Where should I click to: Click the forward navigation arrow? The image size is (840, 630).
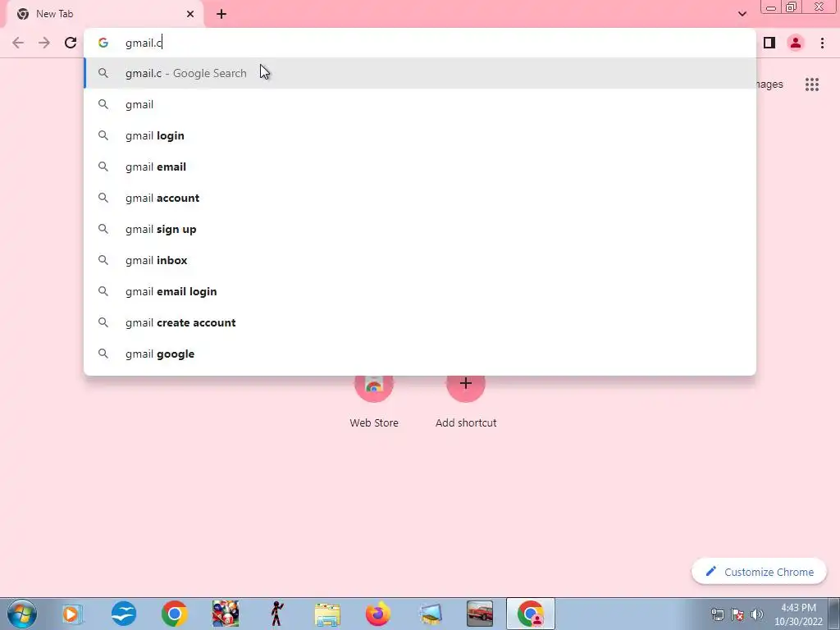click(44, 43)
